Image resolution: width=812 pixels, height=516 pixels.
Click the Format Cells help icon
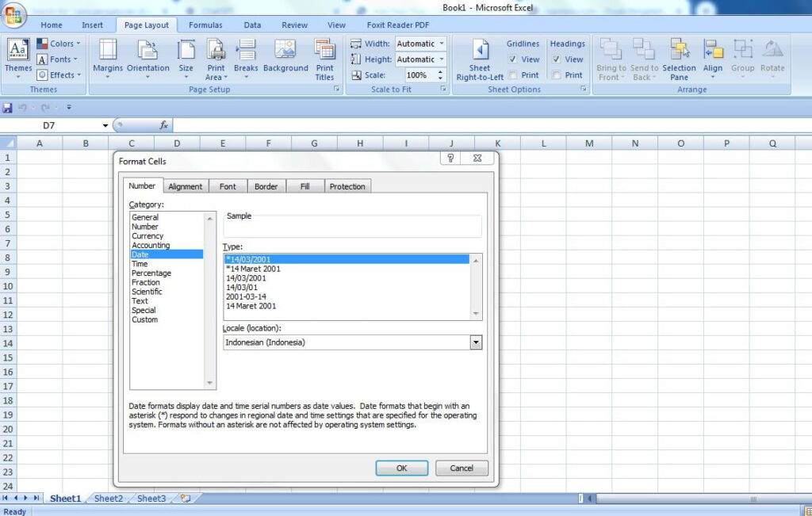(450, 158)
